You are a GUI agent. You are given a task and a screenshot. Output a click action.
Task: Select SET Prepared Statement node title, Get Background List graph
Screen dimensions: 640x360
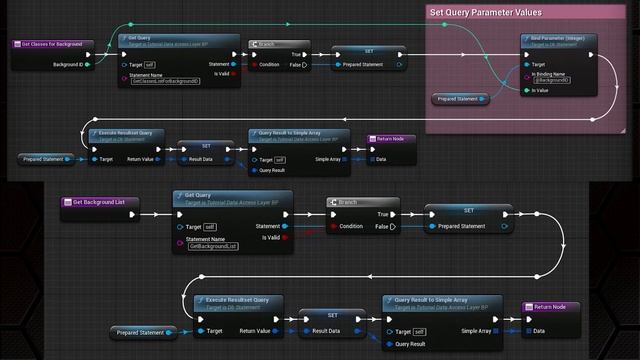click(x=469, y=211)
